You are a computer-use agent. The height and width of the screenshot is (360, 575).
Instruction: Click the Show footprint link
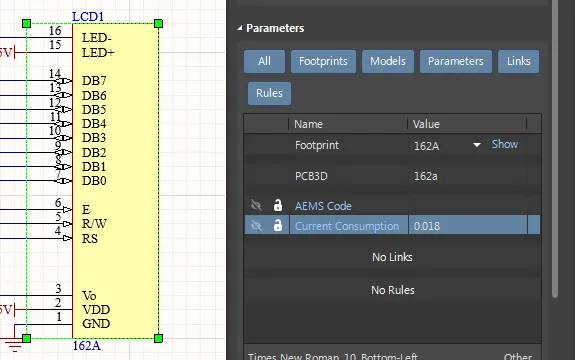[x=505, y=144]
